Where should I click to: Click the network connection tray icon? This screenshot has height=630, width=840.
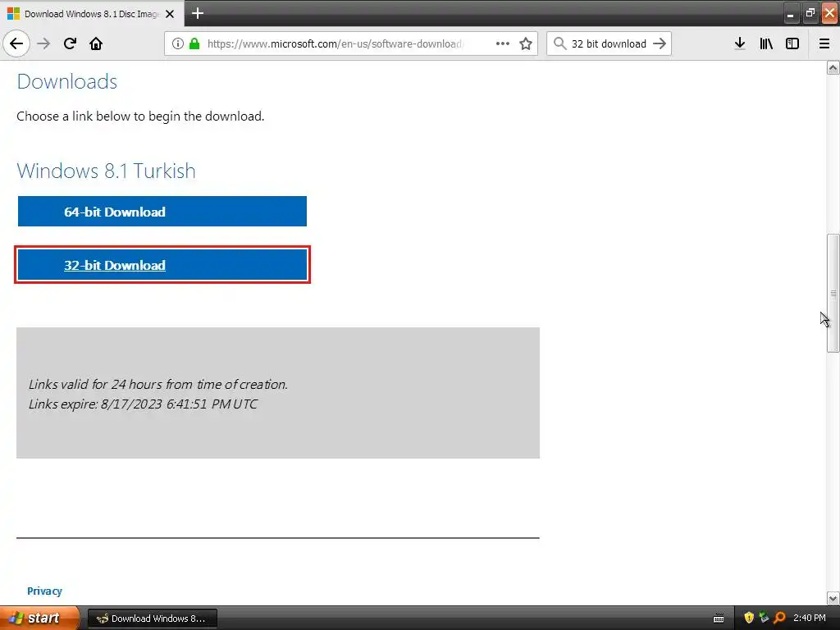click(764, 619)
